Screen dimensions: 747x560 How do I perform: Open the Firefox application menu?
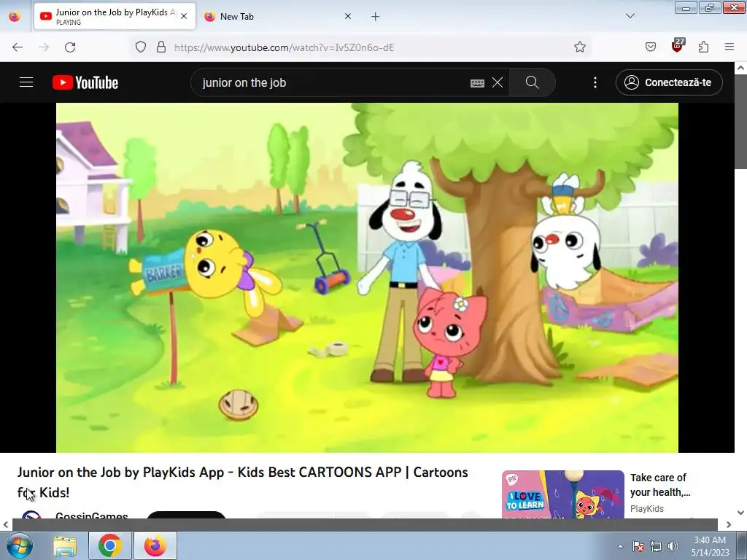coord(729,47)
